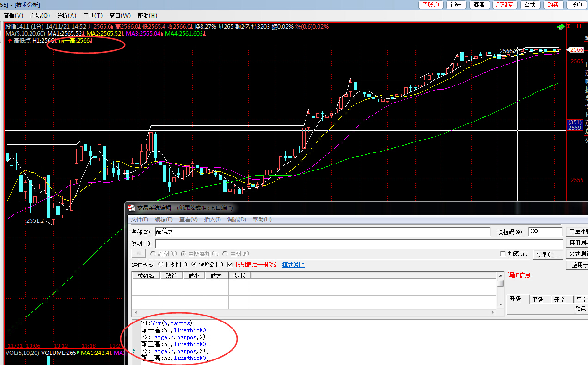Click the 子账户 button
This screenshot has height=365, width=588.
[431, 5]
